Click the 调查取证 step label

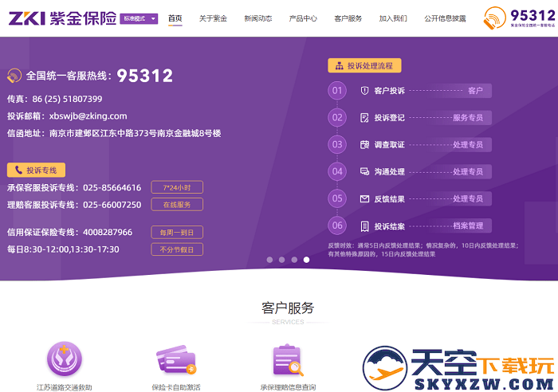(389, 145)
